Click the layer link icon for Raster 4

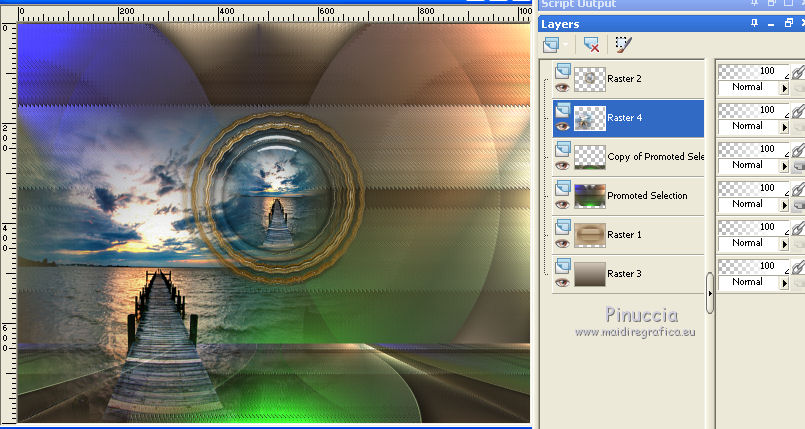[798, 111]
